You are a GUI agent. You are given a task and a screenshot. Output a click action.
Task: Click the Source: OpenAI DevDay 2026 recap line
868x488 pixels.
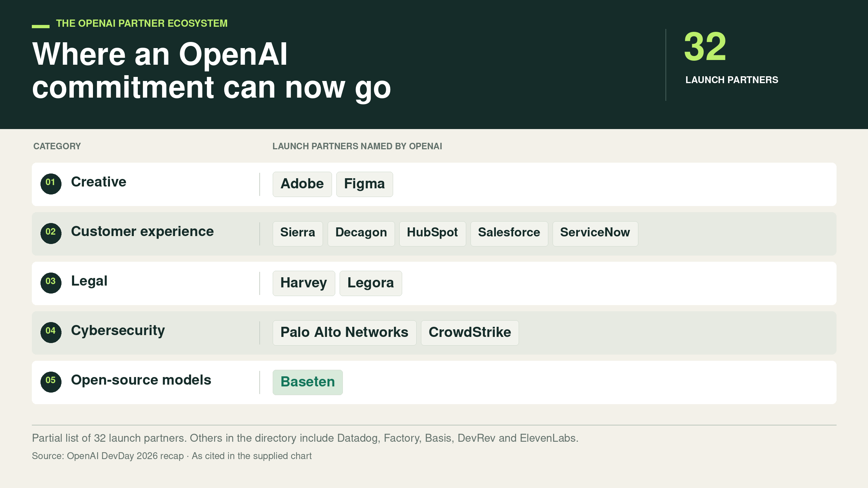172,456
